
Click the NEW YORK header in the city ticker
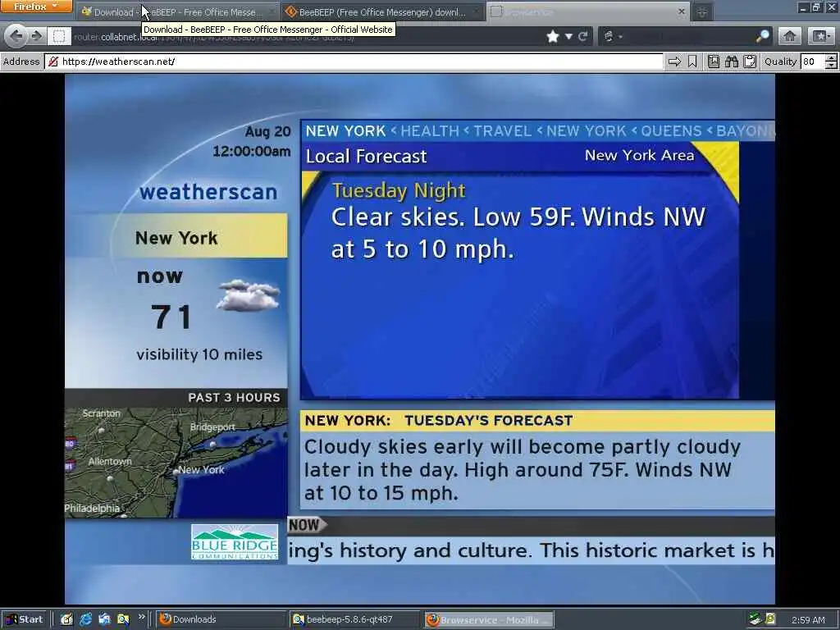(345, 131)
